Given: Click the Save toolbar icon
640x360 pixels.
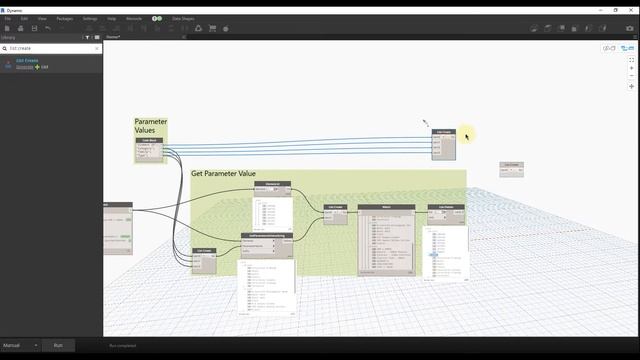Looking at the screenshot, I should point(34,28).
